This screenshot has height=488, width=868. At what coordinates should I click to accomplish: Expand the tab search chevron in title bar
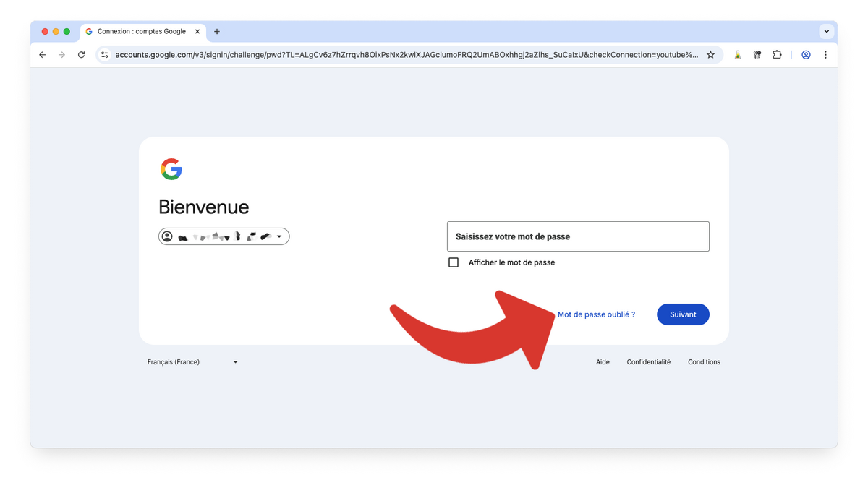[826, 32]
